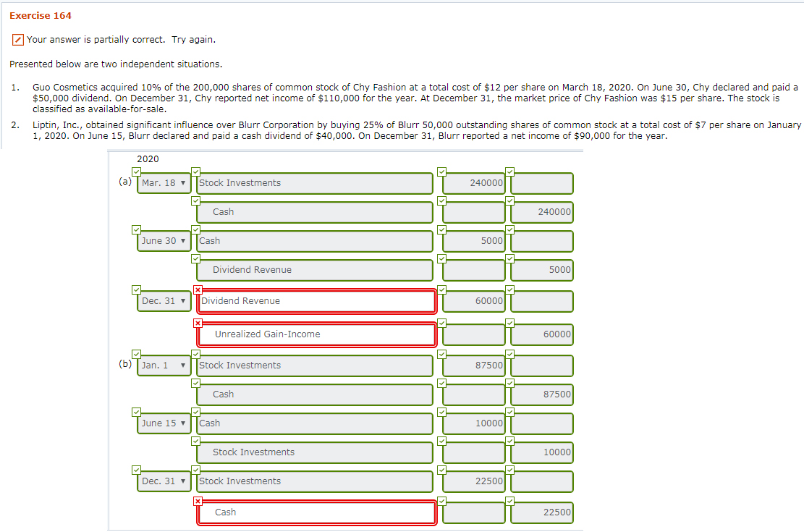Open the Mar. 18 date dropdown
804x532 pixels.
pos(164,183)
